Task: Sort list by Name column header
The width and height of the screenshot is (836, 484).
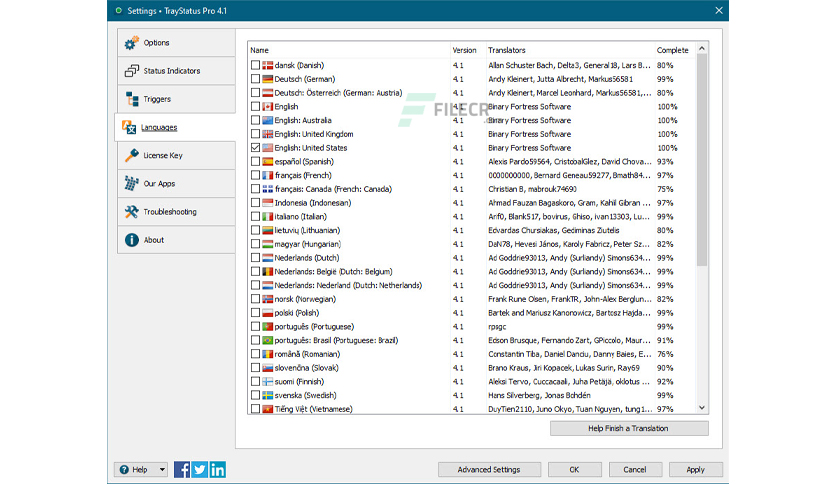Action: pyautogui.click(x=349, y=50)
